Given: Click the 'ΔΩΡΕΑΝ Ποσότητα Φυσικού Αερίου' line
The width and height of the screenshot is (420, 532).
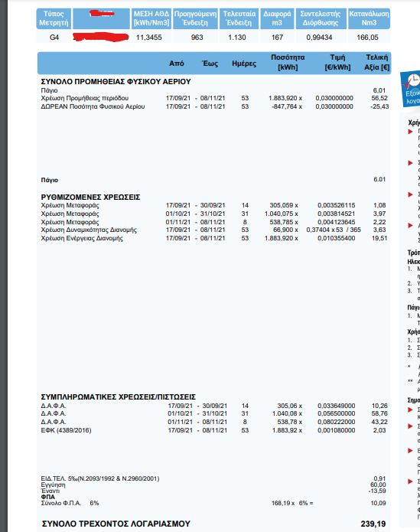Looking at the screenshot, I should (x=93, y=106).
